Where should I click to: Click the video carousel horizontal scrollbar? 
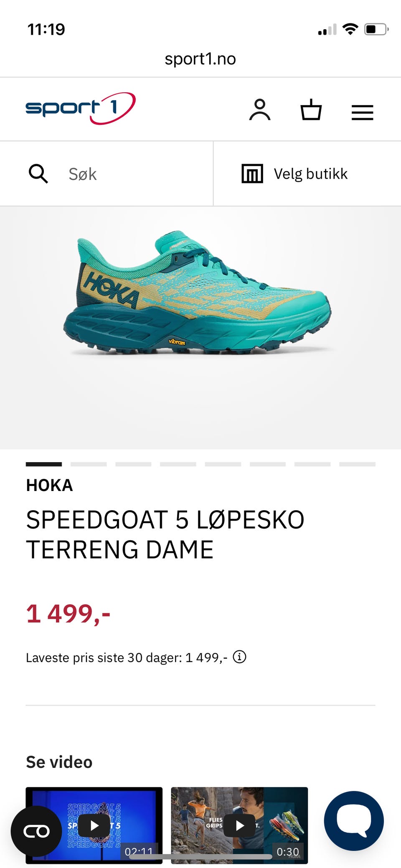click(200, 857)
